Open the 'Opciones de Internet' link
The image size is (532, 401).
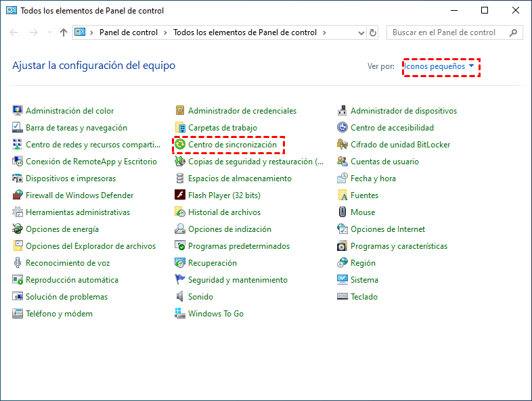coord(388,229)
